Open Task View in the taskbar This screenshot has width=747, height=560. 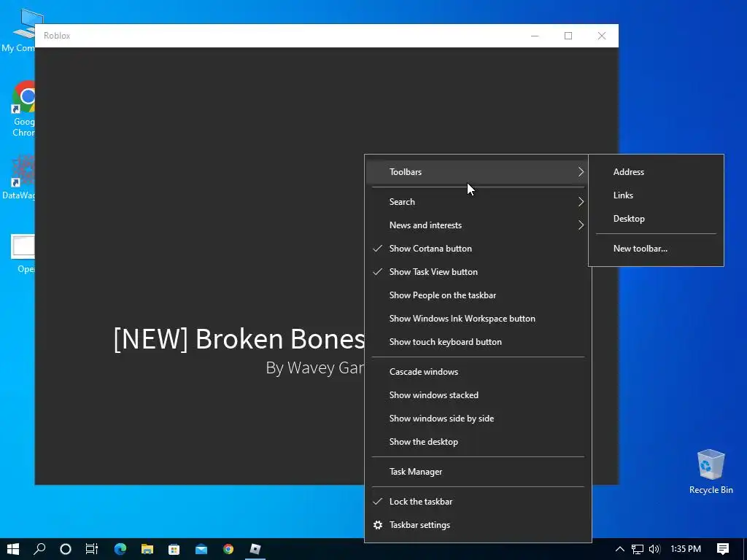coord(92,549)
